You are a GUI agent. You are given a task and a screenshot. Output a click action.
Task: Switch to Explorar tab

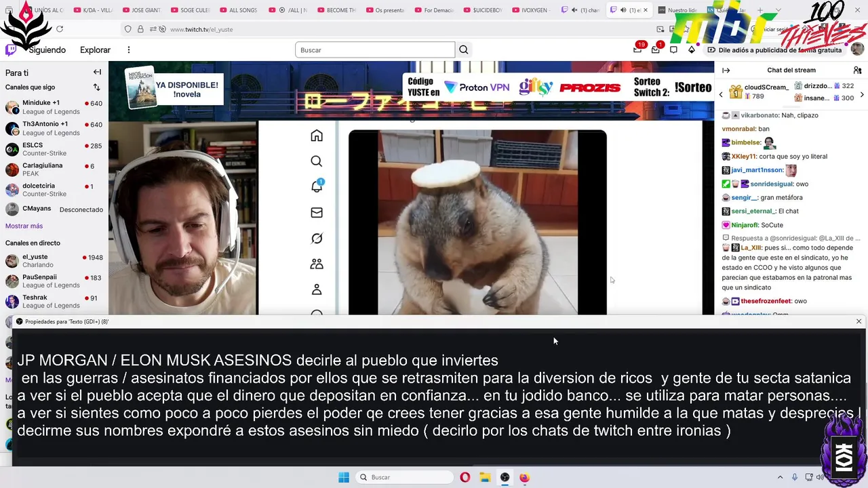point(95,49)
